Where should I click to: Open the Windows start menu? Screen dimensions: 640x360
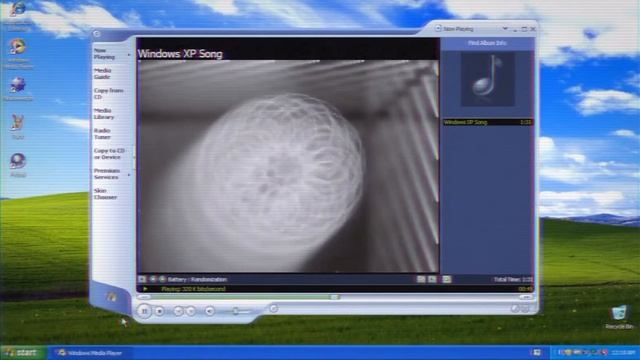(x=22, y=353)
